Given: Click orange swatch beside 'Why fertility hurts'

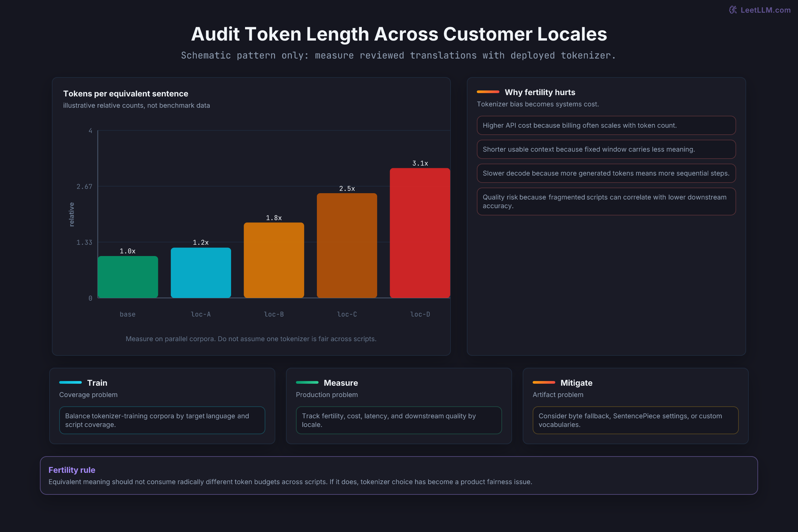Looking at the screenshot, I should click(488, 92).
